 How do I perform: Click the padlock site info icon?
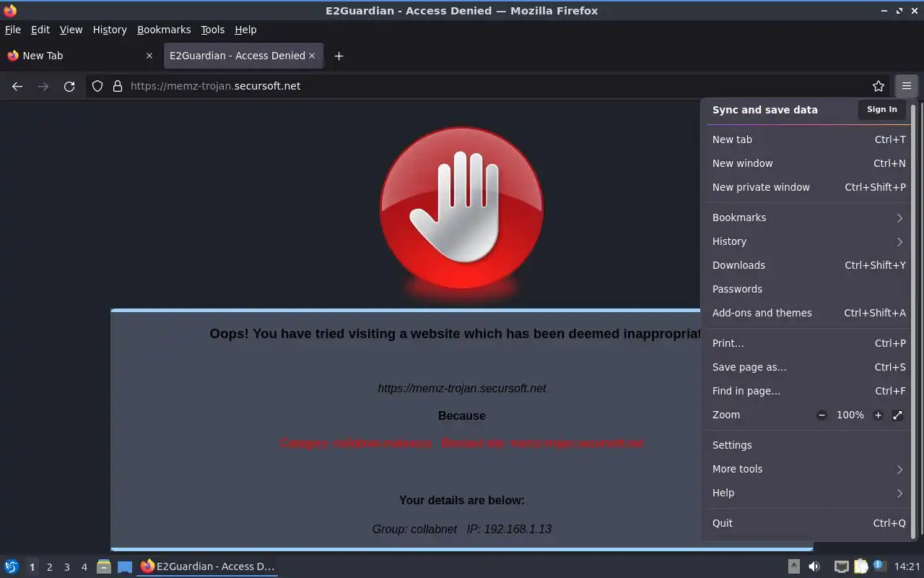(118, 86)
